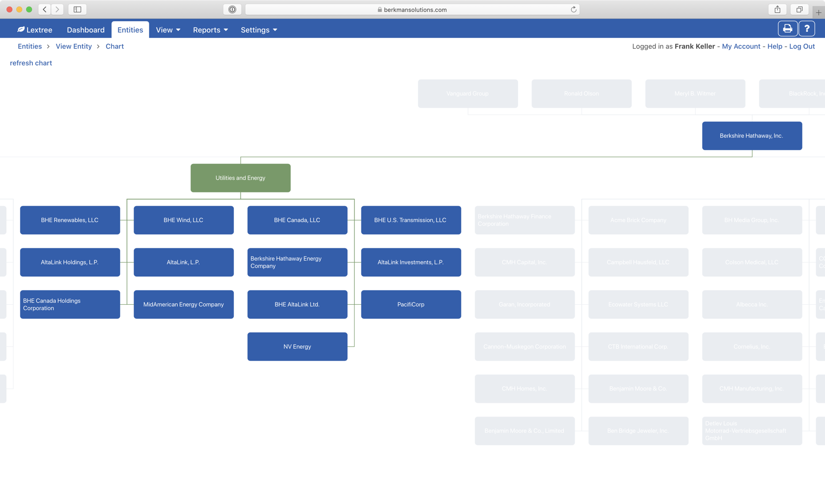Click the faded Garan, Incorporated node

coord(524,305)
